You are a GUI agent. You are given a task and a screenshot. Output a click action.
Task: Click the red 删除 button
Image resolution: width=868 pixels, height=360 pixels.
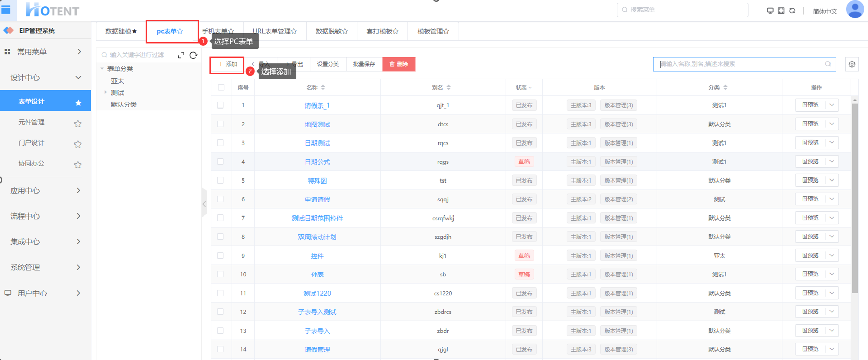point(398,64)
